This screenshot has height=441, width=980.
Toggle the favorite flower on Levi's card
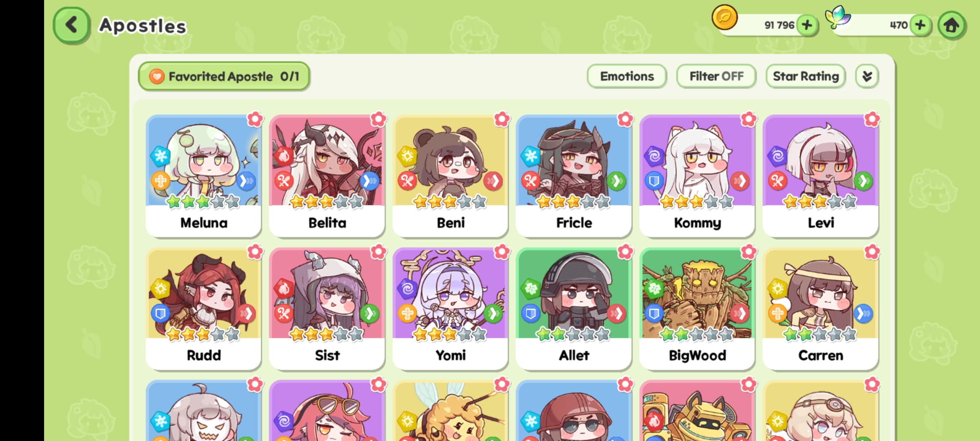(x=872, y=119)
